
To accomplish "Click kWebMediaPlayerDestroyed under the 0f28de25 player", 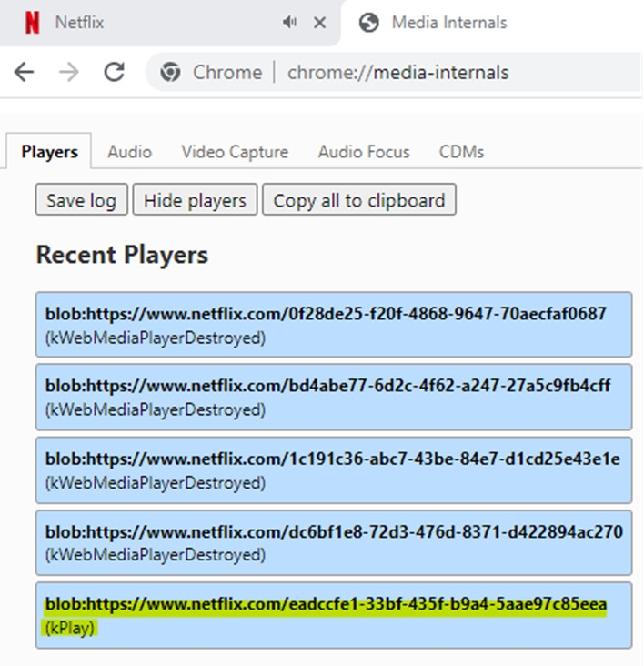I will [x=156, y=338].
